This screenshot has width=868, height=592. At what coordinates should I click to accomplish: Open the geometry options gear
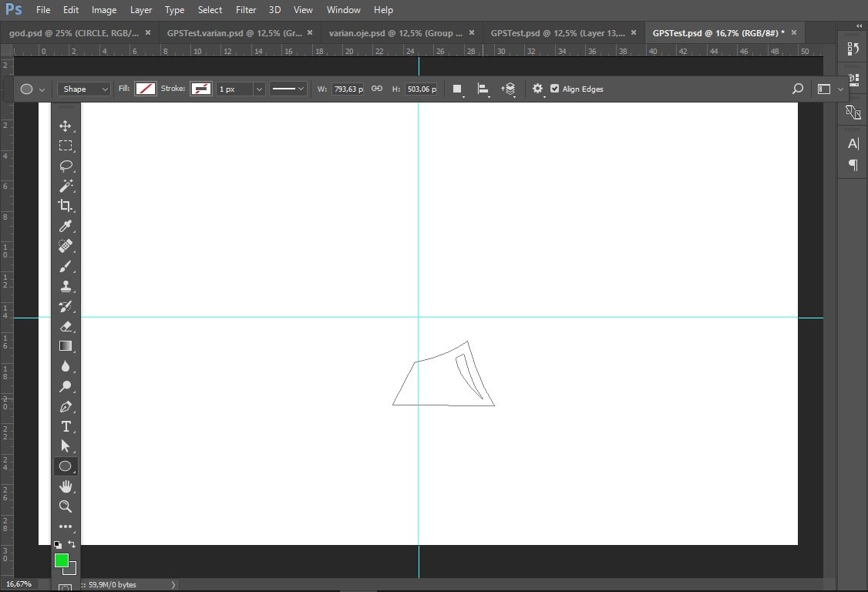pos(537,89)
